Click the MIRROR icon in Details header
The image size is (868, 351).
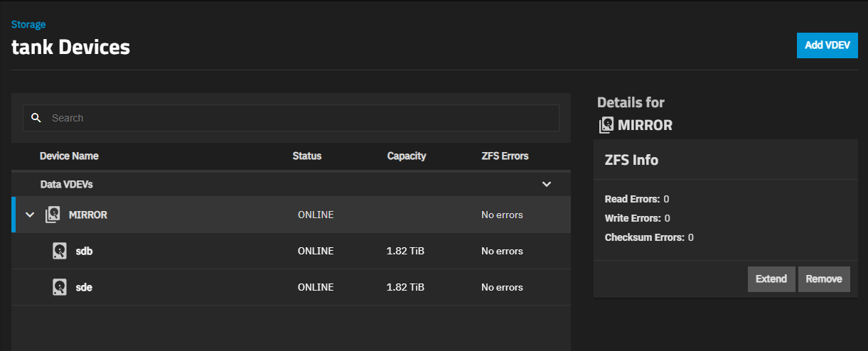pos(606,126)
